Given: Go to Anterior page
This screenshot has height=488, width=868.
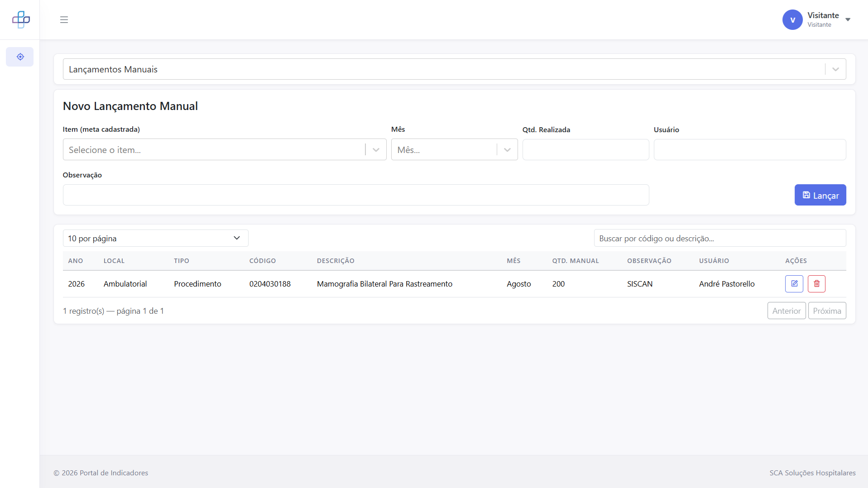Looking at the screenshot, I should tap(786, 311).
